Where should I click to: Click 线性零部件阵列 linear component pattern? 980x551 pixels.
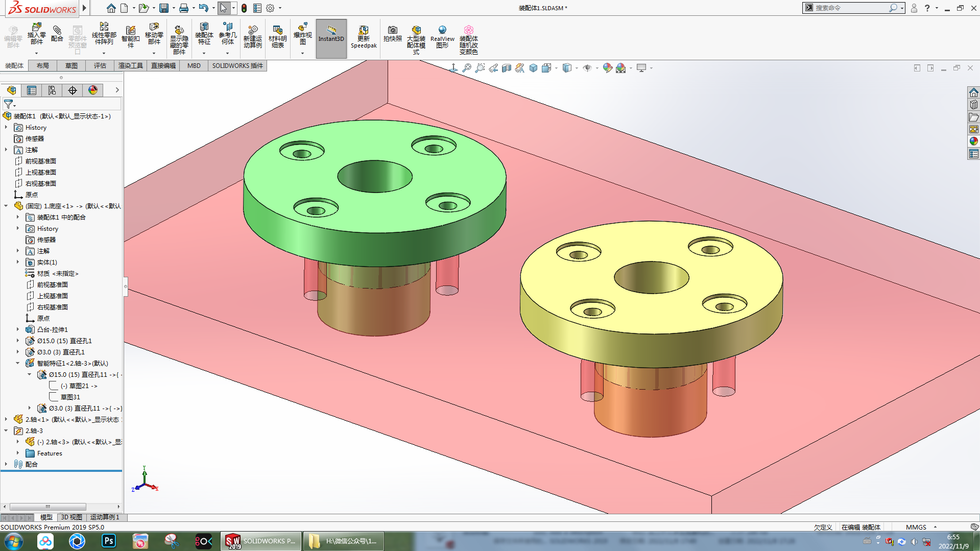tap(104, 34)
